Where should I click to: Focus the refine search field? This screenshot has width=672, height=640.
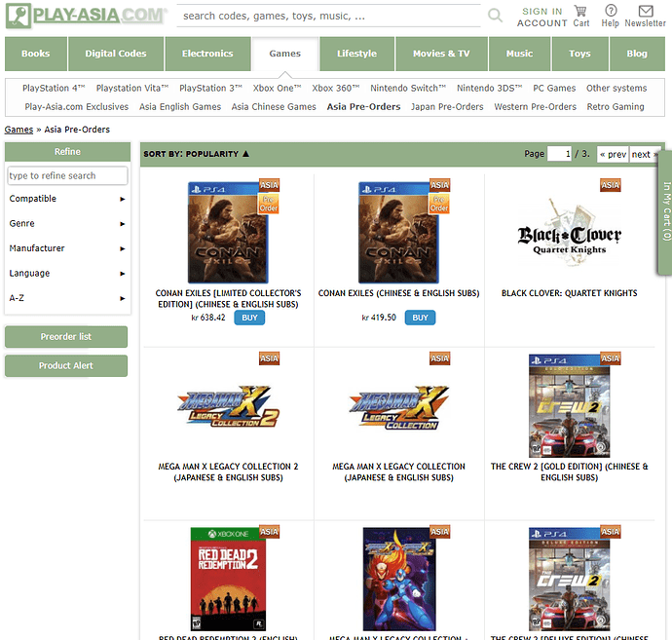click(68, 175)
